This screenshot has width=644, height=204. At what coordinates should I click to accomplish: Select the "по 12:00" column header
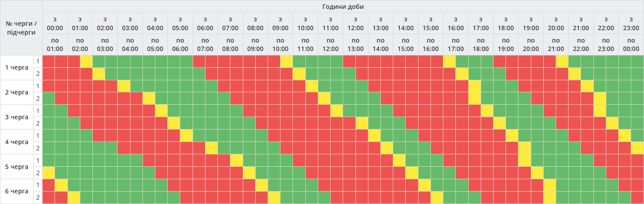330,44
